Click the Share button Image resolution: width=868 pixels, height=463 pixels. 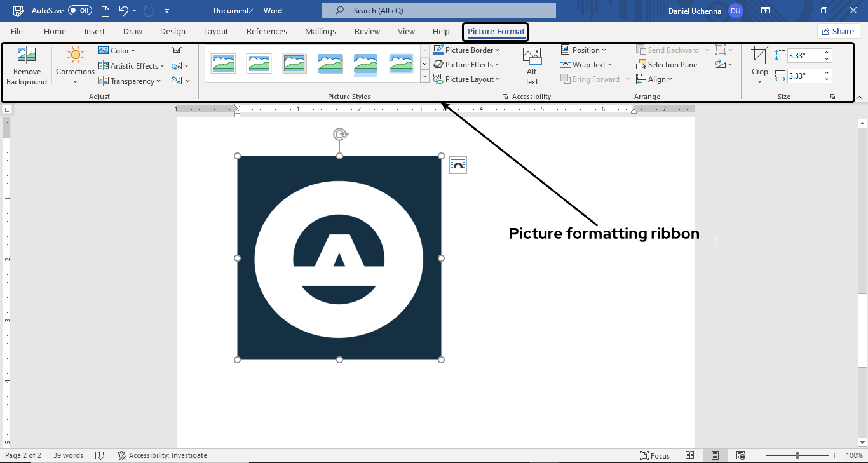click(838, 31)
